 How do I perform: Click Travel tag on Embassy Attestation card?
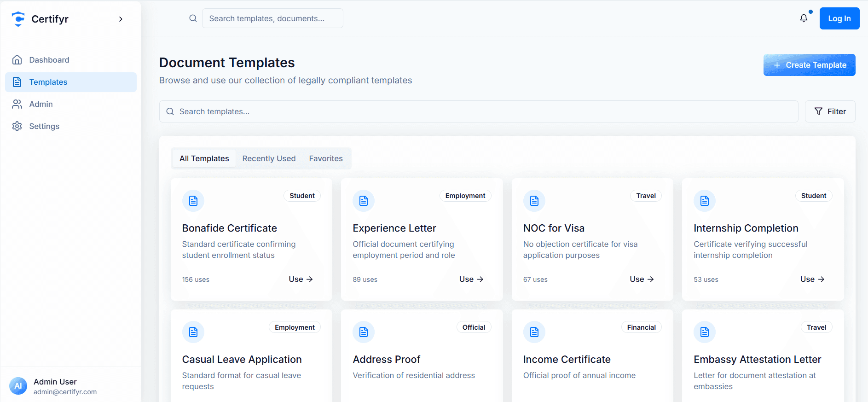pyautogui.click(x=816, y=327)
